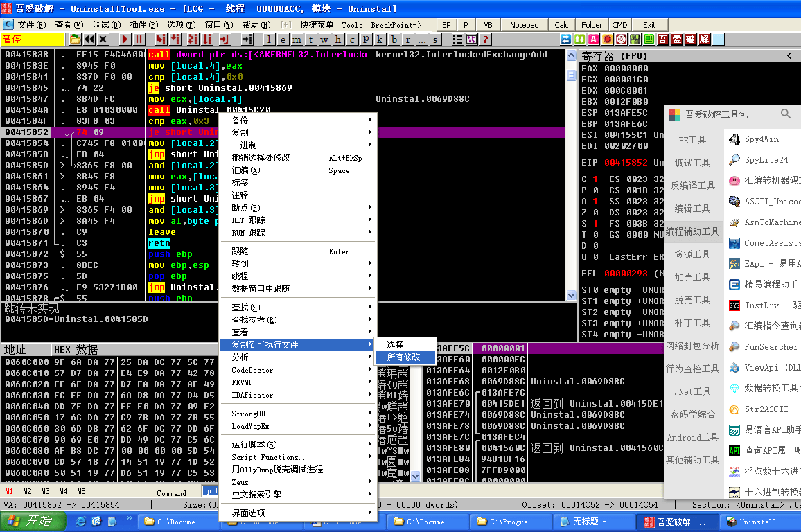Click the pink letter A toolbar icon

click(x=594, y=39)
